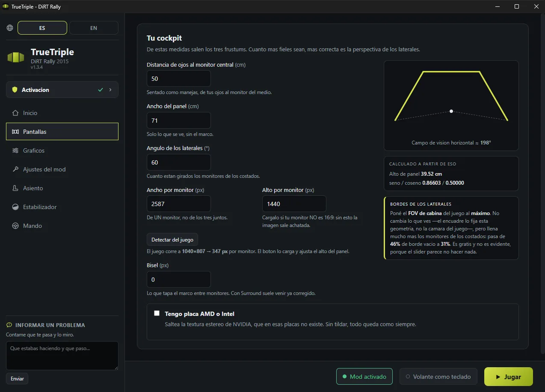
Task: Click the globe language icon
Action: pyautogui.click(x=10, y=28)
